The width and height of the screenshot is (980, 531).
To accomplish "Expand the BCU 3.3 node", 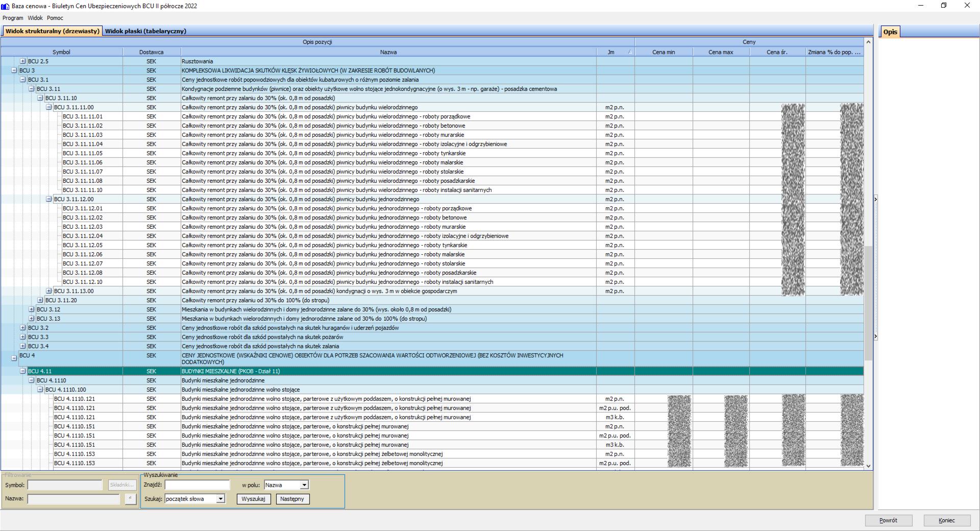I will point(22,337).
